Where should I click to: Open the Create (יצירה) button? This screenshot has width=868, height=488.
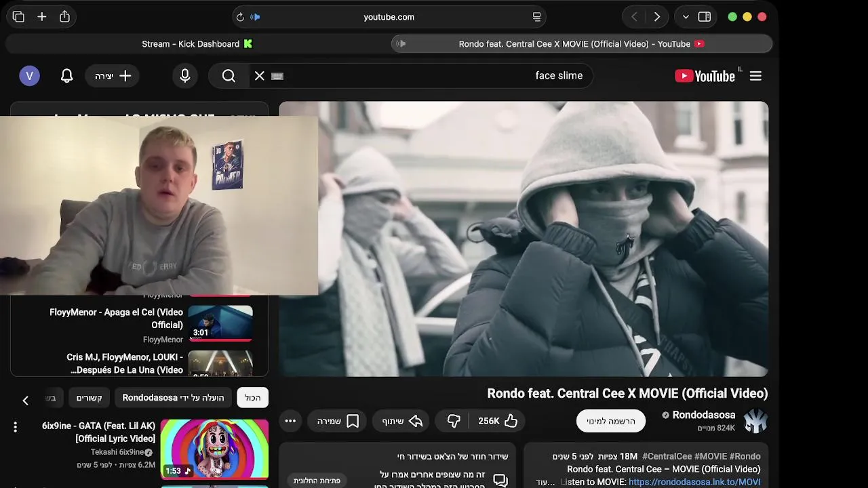[112, 76]
